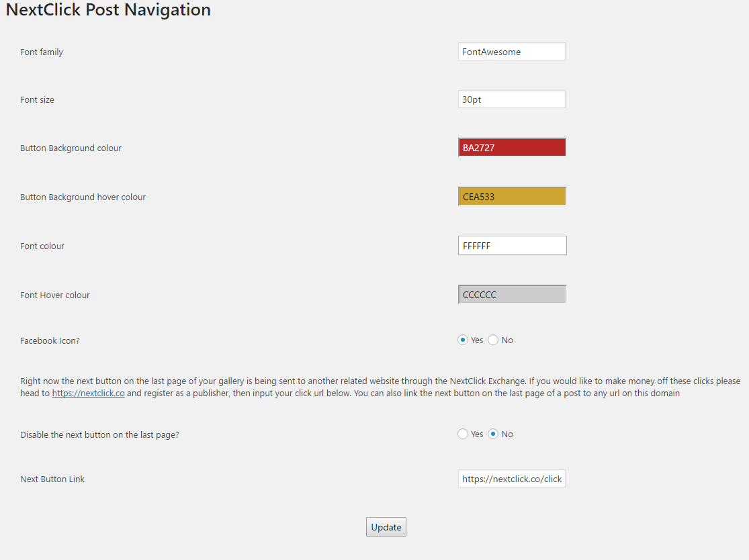Click the Font family label
The image size is (749, 560).
pyautogui.click(x=42, y=52)
